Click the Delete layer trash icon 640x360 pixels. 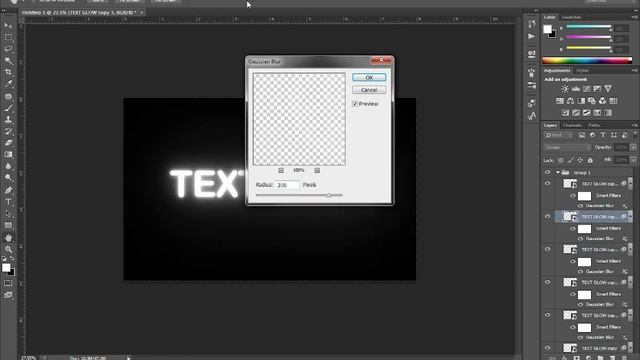[624, 358]
